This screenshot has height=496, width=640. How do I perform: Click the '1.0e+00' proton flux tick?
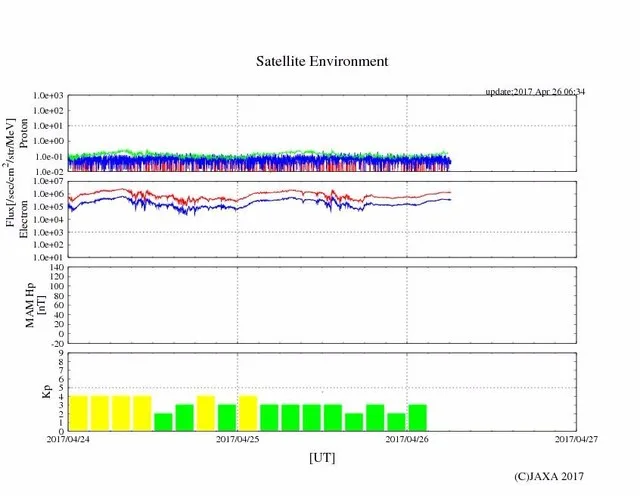(x=49, y=141)
